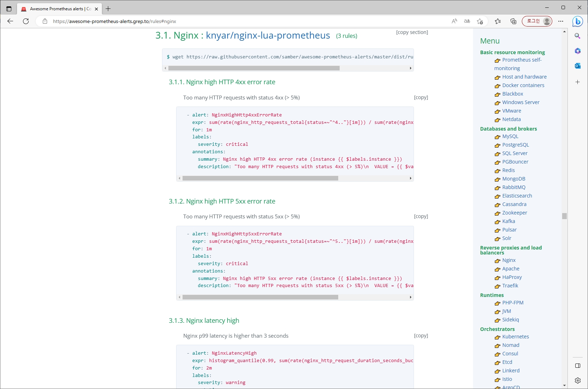The image size is (588, 389).
Task: Jump to Redis rules
Action: click(508, 170)
